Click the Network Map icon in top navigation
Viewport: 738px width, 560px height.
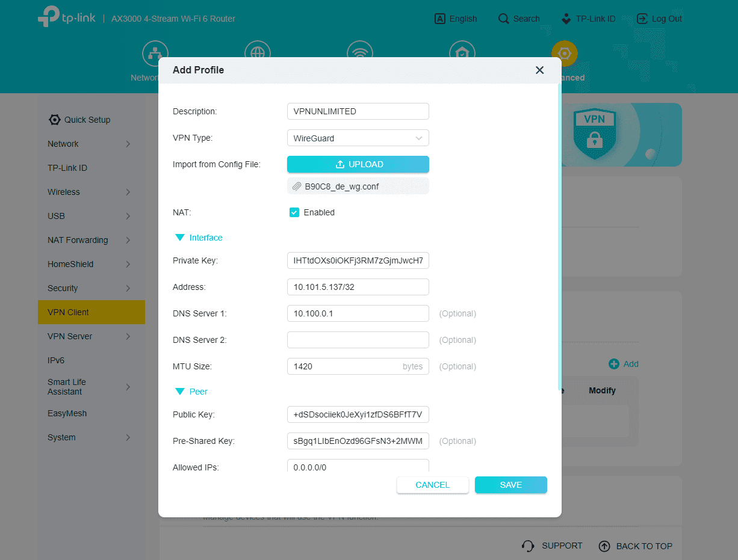point(155,53)
